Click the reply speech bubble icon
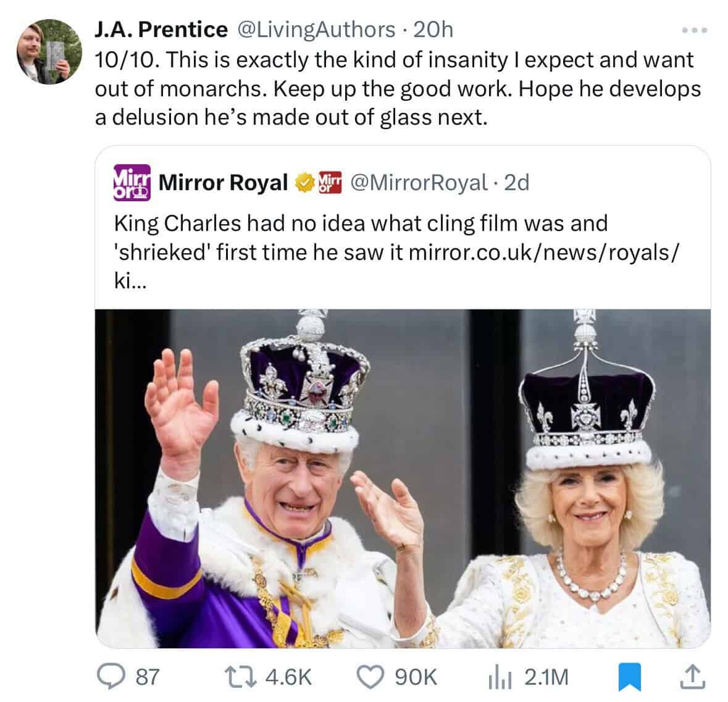This screenshot has width=728, height=702. point(114,677)
